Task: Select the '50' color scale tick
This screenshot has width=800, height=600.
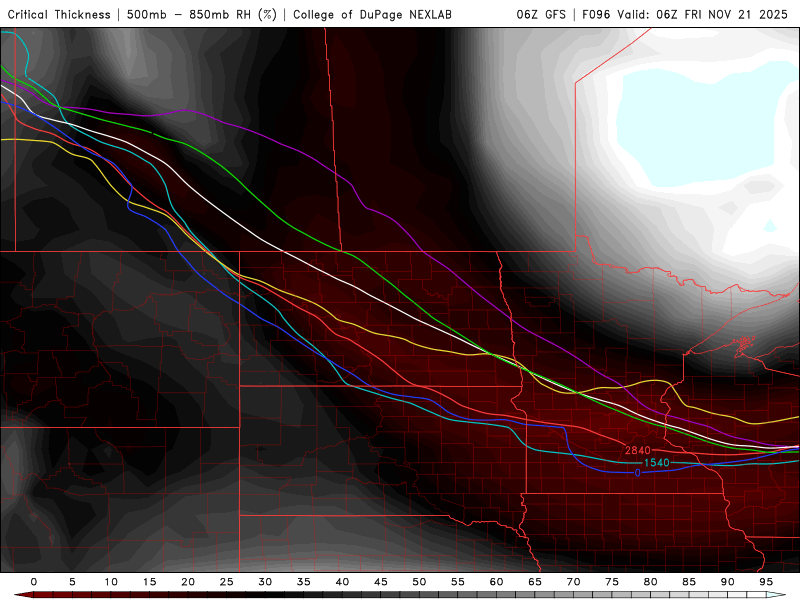Action: [x=419, y=582]
